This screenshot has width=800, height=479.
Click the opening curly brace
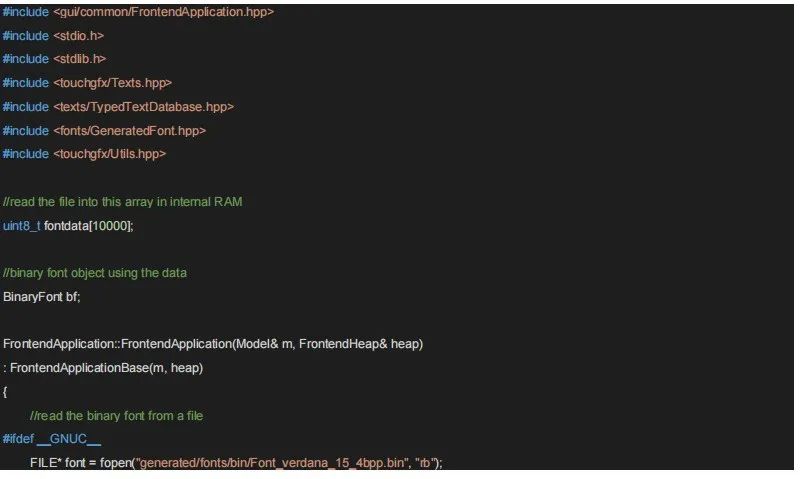coord(5,392)
